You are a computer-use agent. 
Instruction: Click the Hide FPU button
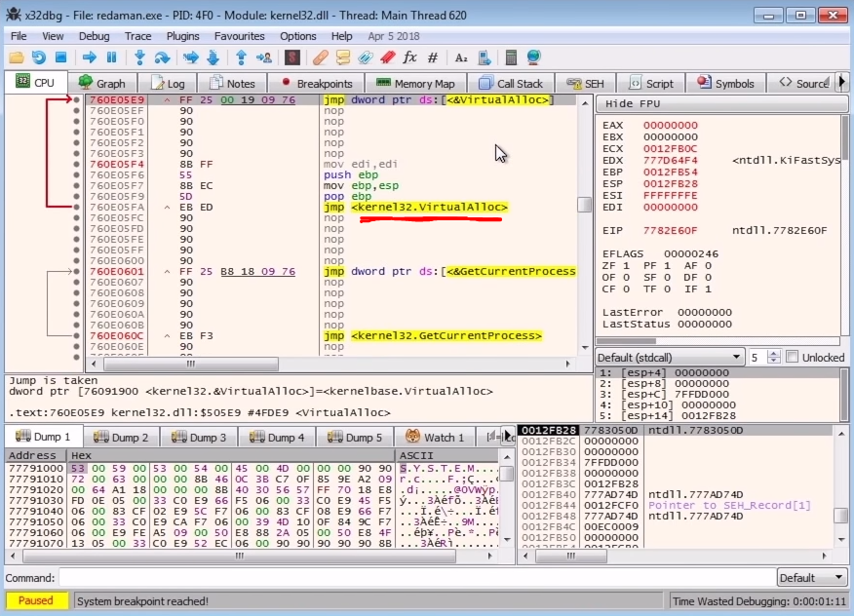pos(721,103)
